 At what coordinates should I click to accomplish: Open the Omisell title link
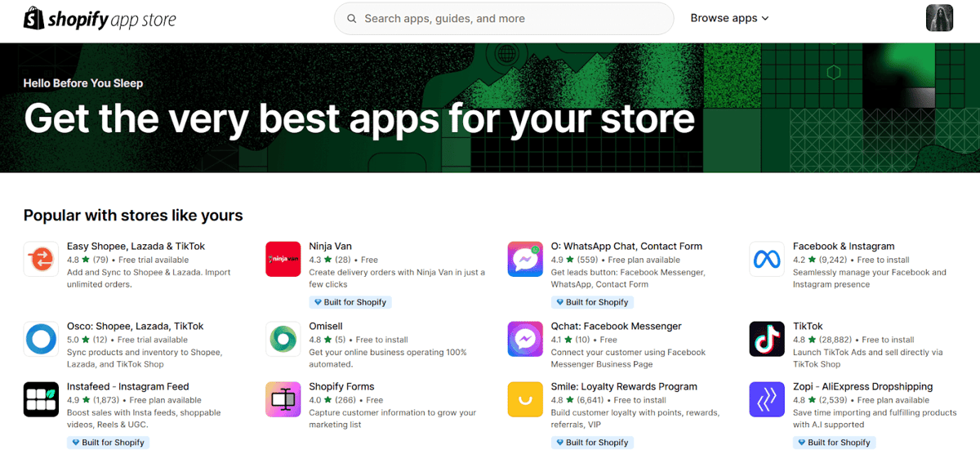(326, 326)
